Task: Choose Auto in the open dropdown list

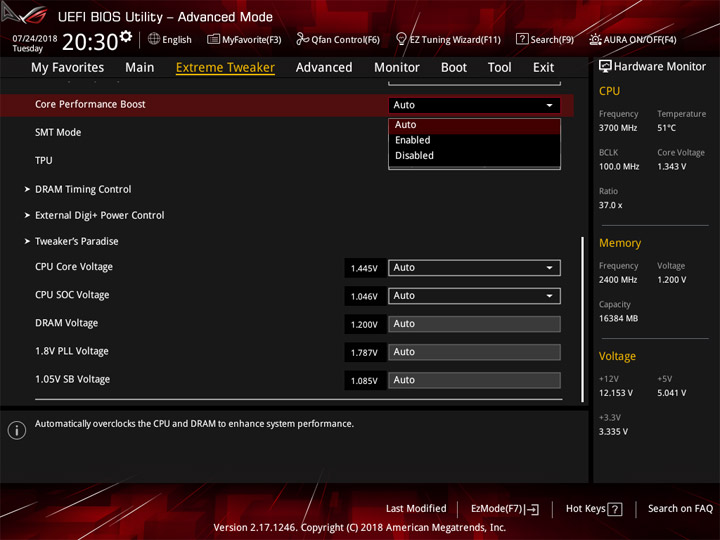Action: (x=474, y=125)
